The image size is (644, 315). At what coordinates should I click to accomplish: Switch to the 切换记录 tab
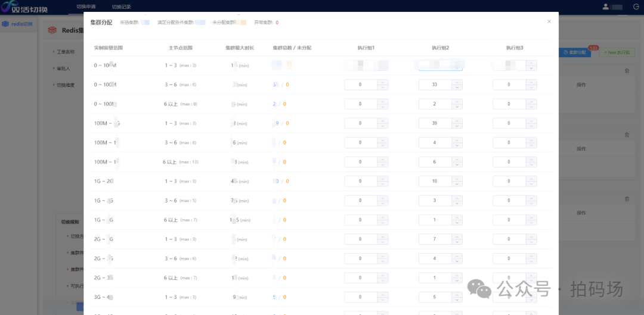(x=121, y=7)
